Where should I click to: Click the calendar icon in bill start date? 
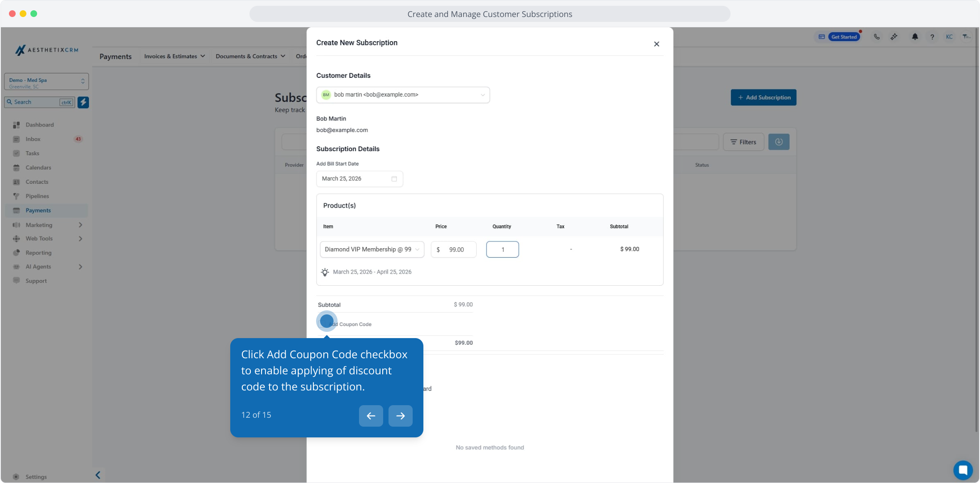click(x=394, y=179)
